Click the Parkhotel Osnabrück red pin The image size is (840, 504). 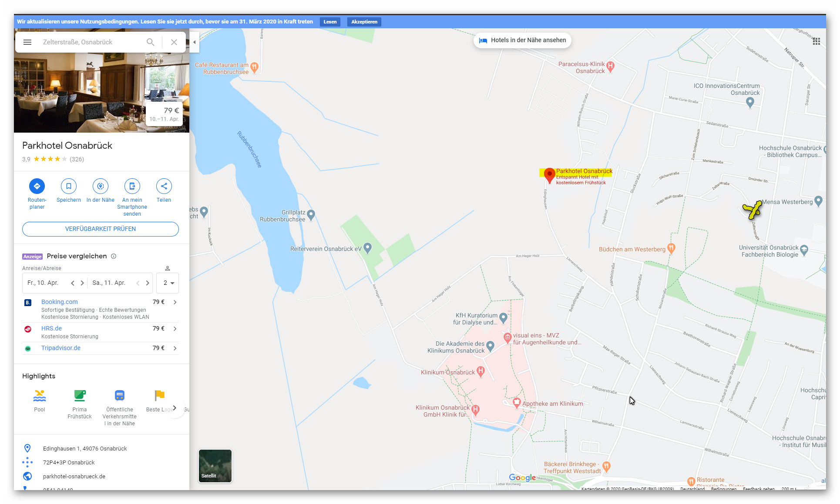550,176
